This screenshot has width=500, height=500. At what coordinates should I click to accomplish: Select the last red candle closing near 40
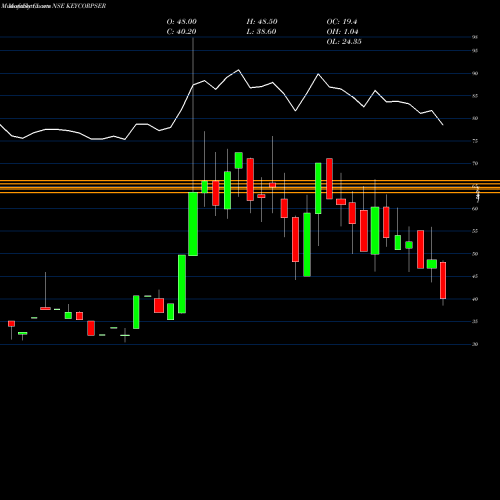pyautogui.click(x=443, y=280)
